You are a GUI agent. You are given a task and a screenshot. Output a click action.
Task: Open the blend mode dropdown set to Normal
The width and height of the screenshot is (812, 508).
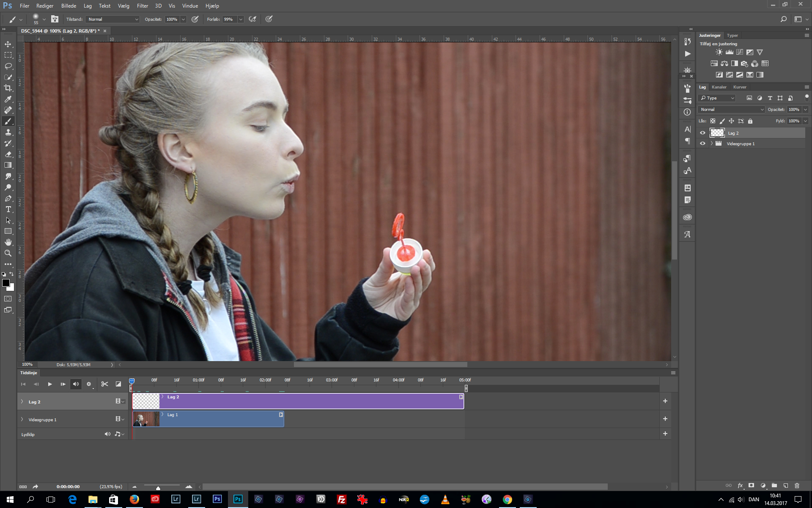click(730, 109)
